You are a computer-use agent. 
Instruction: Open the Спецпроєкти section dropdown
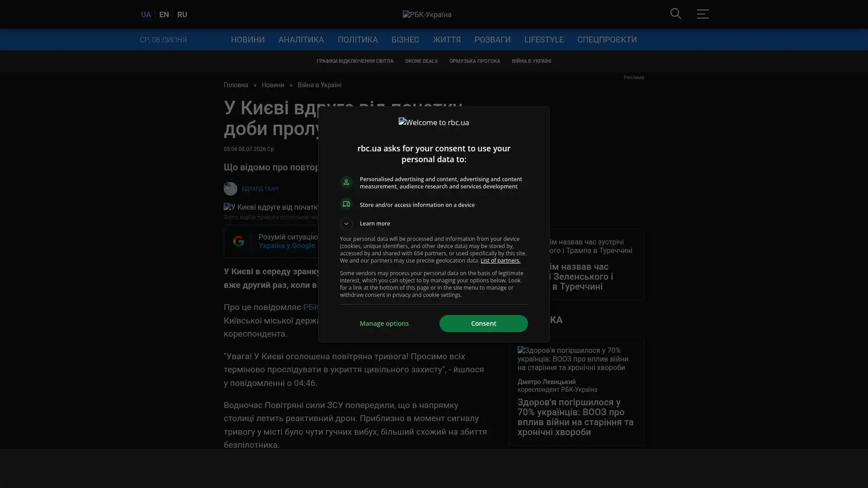pyautogui.click(x=607, y=40)
